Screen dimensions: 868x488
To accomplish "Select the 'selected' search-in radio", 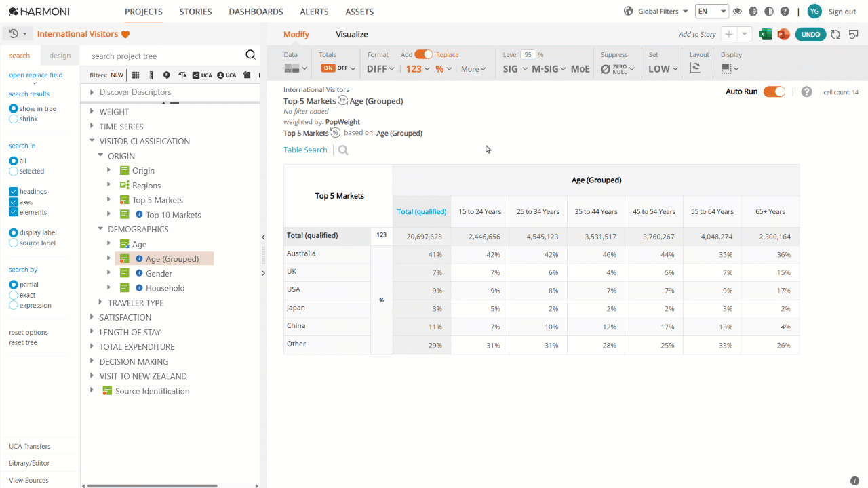I will point(14,171).
